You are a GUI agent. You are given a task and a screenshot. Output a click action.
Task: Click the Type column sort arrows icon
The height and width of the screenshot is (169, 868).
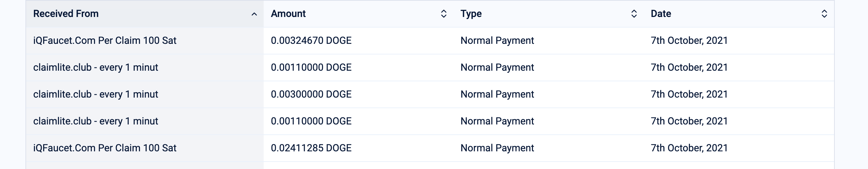point(634,14)
